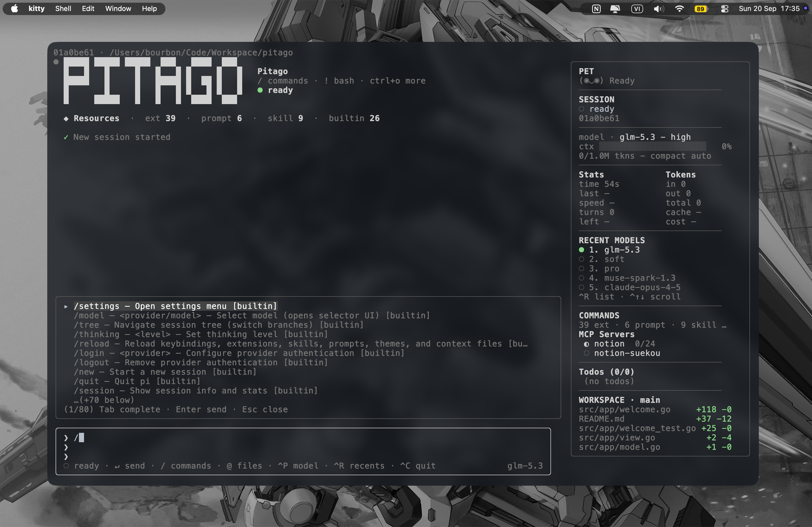Viewport: 812px width, 527px height.
Task: Click the battery 89 indicator
Action: [701, 9]
